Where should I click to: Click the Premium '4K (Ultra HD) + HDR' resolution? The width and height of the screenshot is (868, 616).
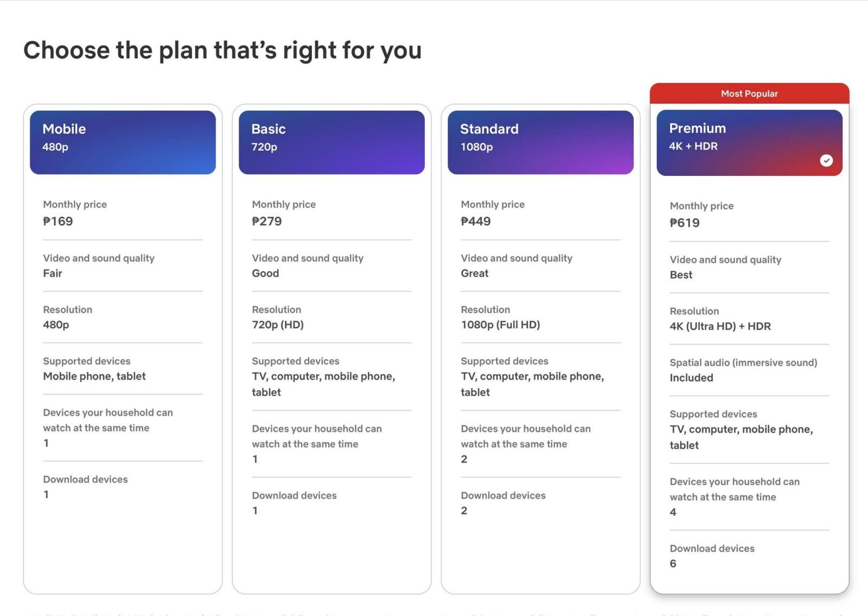tap(720, 327)
